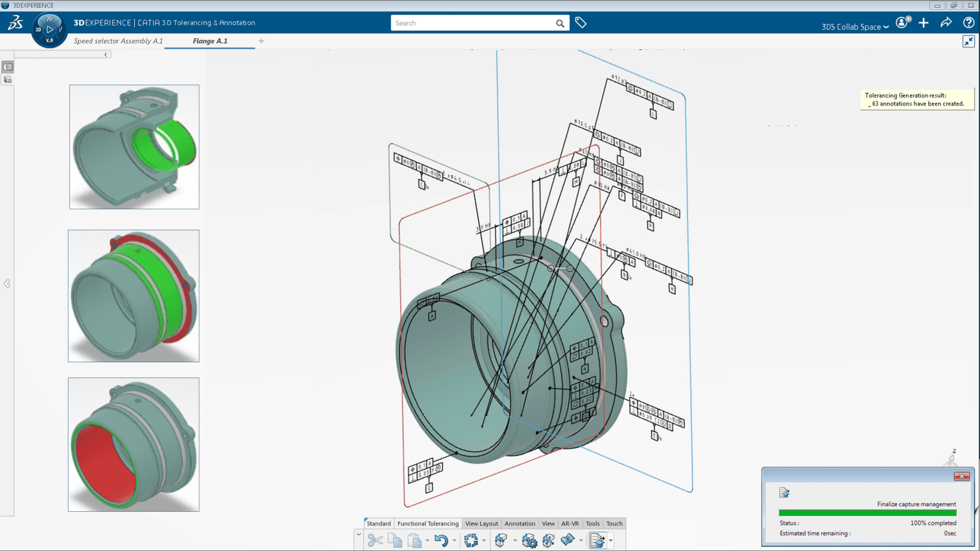
Task: Drag the Finalize capture progress slider
Action: click(868, 513)
